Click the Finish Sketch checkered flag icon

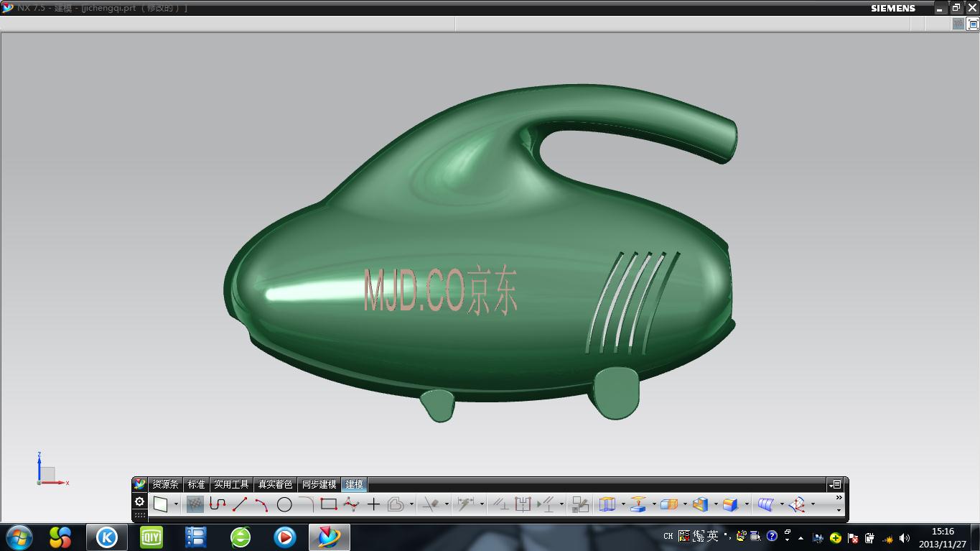195,504
